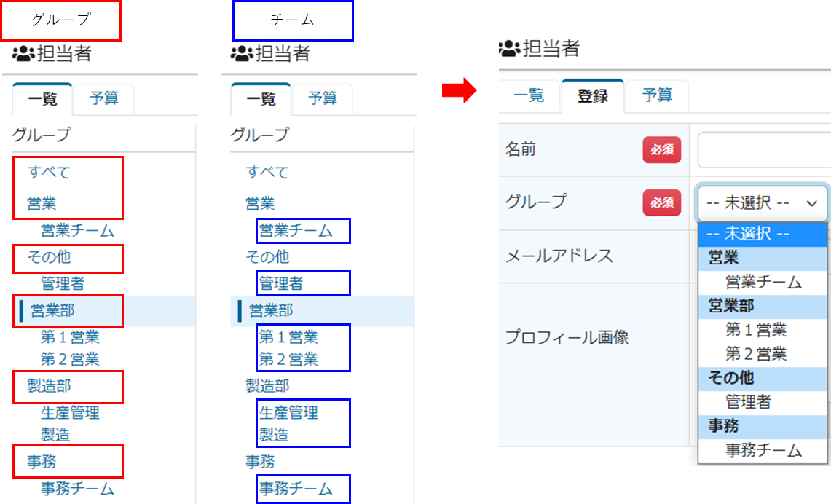Open the グループ select box showing 未選択
The width and height of the screenshot is (831, 504).
pos(762,203)
